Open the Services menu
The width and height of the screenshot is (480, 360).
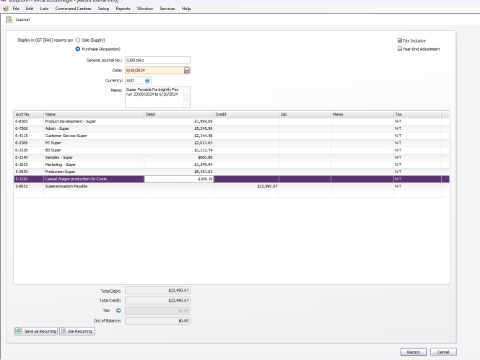coord(167,8)
